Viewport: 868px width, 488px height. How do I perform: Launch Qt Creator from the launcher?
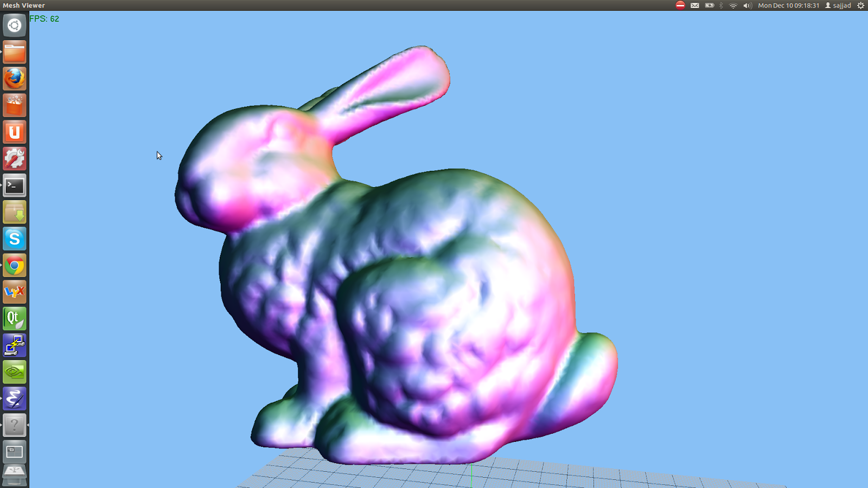(14, 318)
